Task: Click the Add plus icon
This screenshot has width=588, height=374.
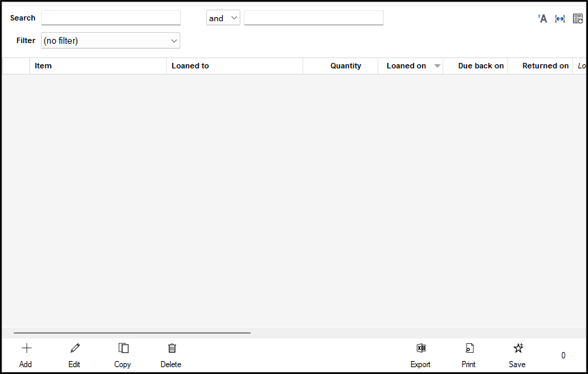Action: pos(26,349)
